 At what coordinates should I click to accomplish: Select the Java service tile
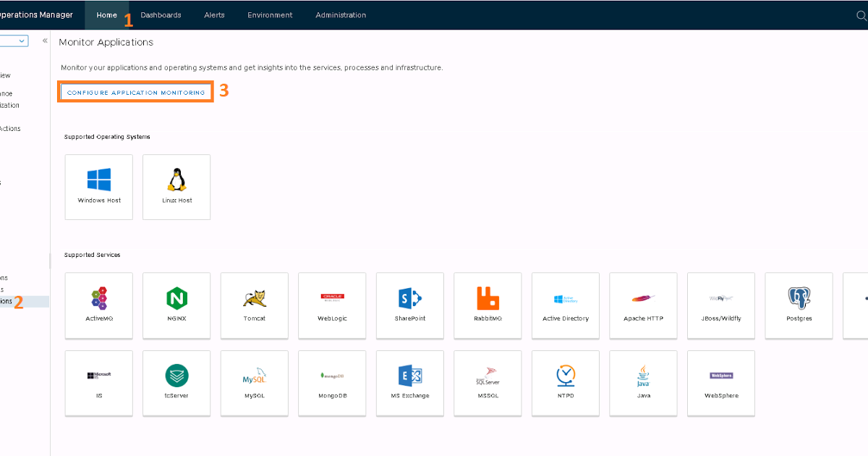643,382
